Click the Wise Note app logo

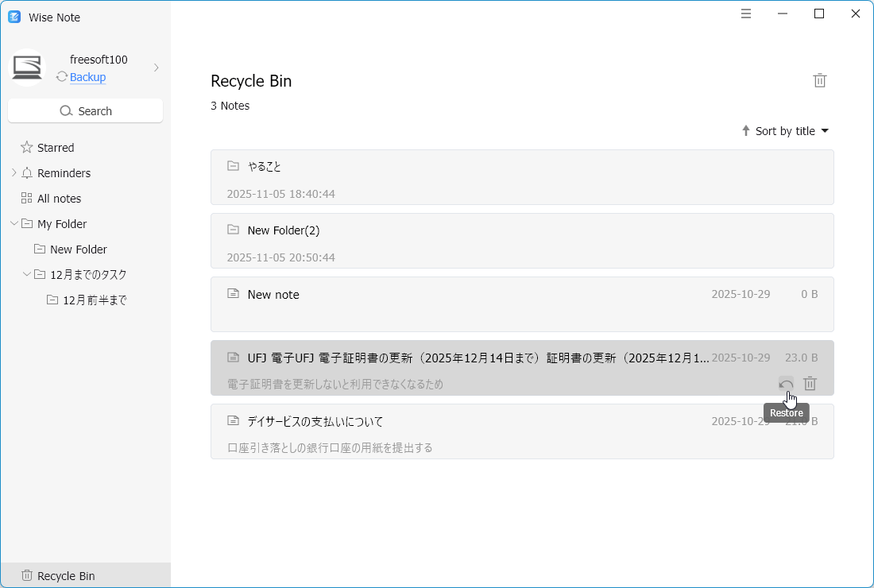[14, 17]
